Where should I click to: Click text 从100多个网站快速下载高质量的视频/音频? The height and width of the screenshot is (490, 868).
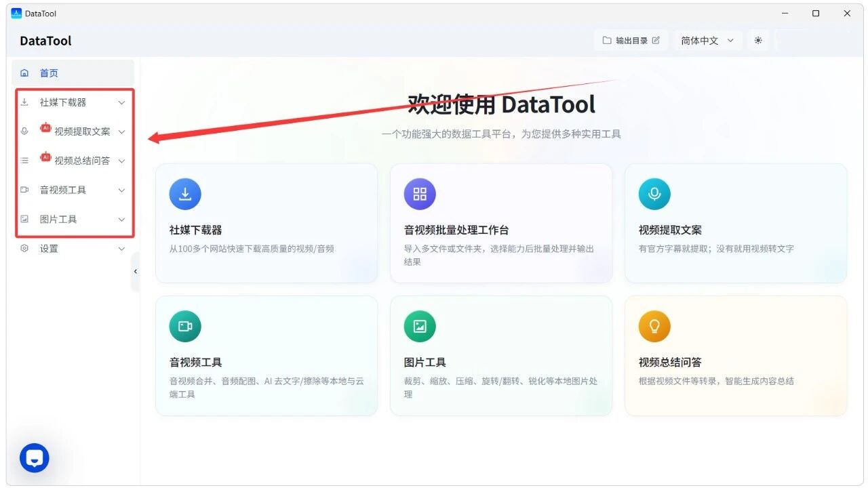pos(252,249)
